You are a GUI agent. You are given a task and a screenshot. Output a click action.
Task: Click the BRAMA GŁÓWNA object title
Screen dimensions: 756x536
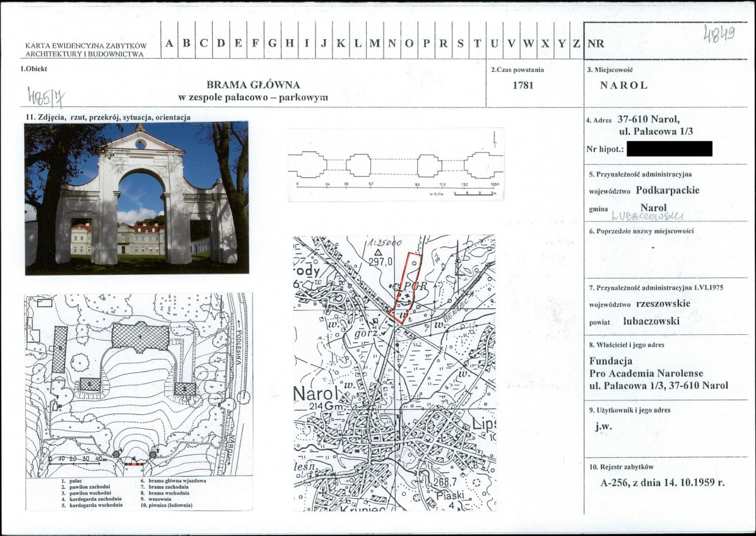(253, 84)
